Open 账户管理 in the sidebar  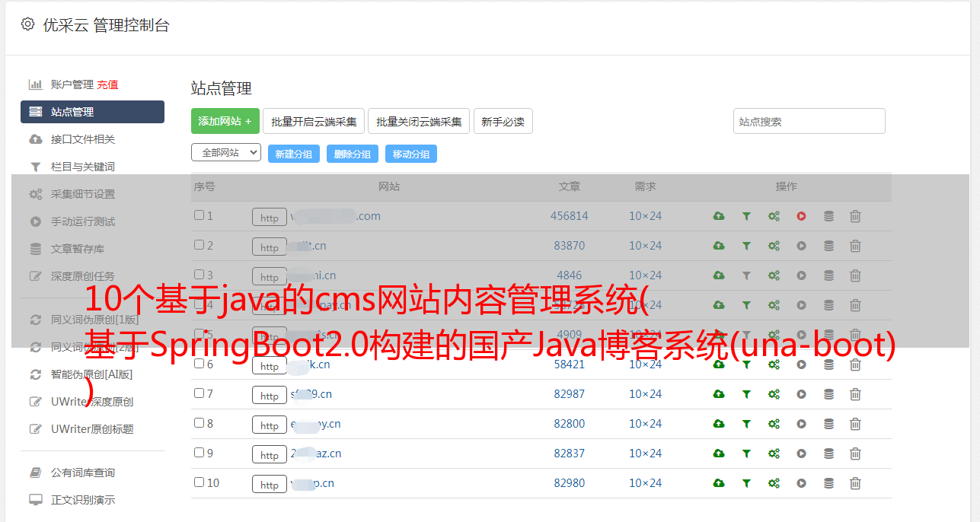(72, 84)
